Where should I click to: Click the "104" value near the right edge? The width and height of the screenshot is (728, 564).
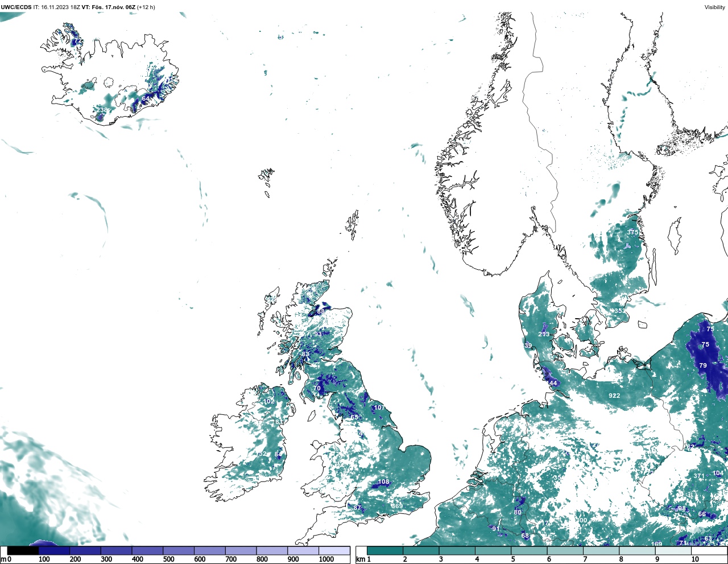[x=718, y=474]
